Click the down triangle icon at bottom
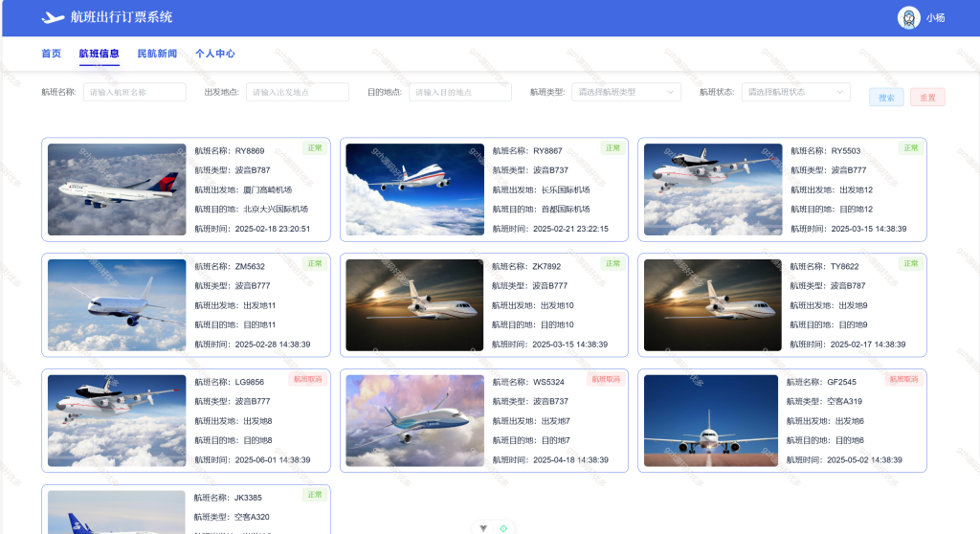980x534 pixels. (x=483, y=528)
